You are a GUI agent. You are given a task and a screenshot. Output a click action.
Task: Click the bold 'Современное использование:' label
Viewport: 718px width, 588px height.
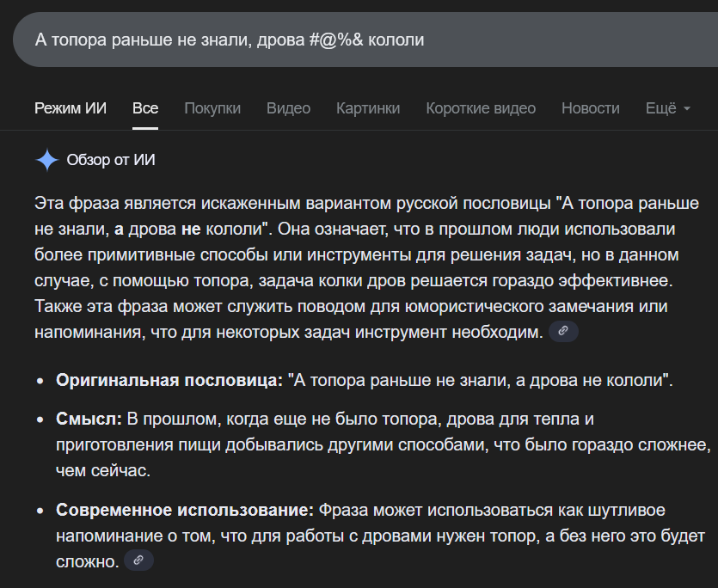185,510
